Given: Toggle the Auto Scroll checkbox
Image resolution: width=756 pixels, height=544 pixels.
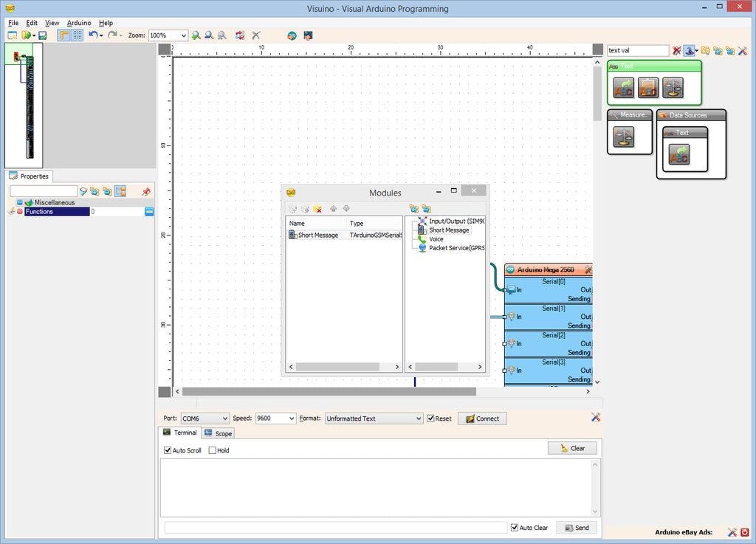Looking at the screenshot, I should (x=168, y=450).
